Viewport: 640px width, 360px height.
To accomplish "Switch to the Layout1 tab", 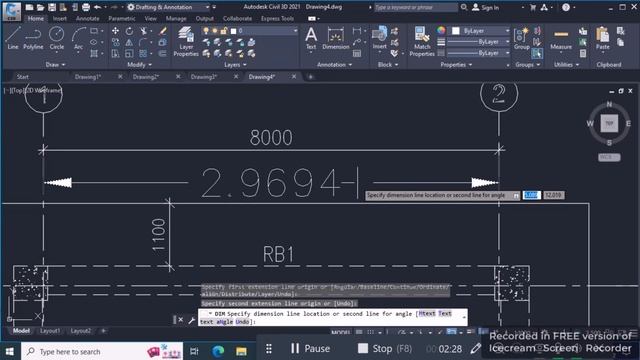I will click(50, 331).
